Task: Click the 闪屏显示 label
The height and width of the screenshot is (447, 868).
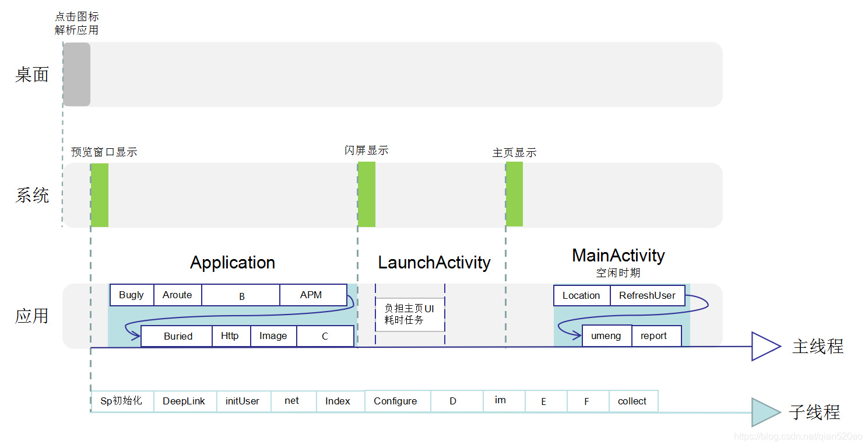Action: (x=367, y=151)
